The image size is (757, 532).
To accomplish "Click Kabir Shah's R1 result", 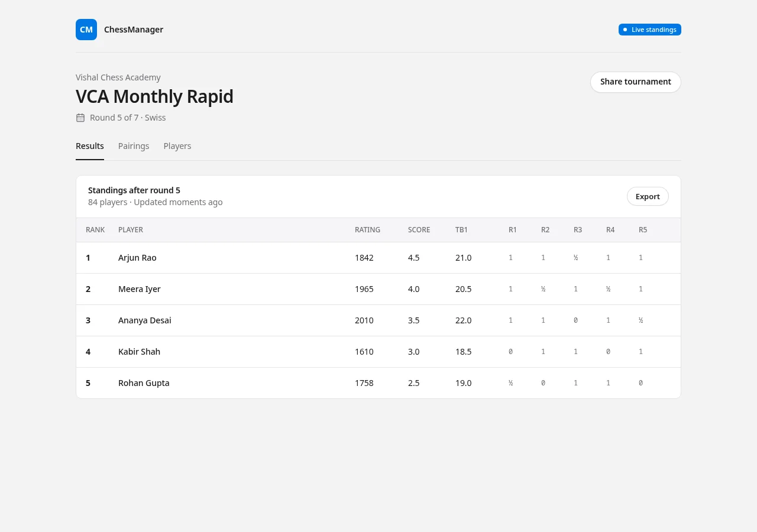I will (511, 352).
